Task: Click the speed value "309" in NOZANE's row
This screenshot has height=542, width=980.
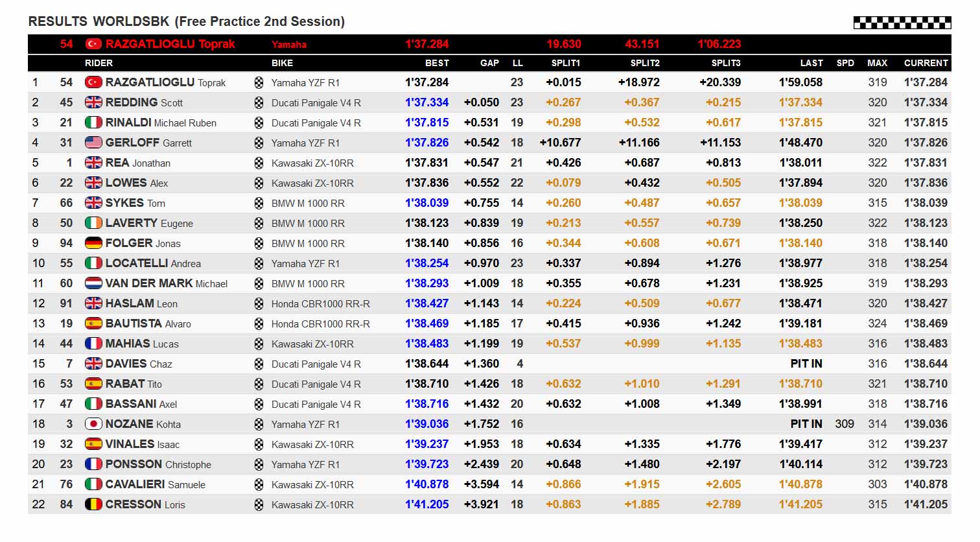Action: click(x=845, y=424)
